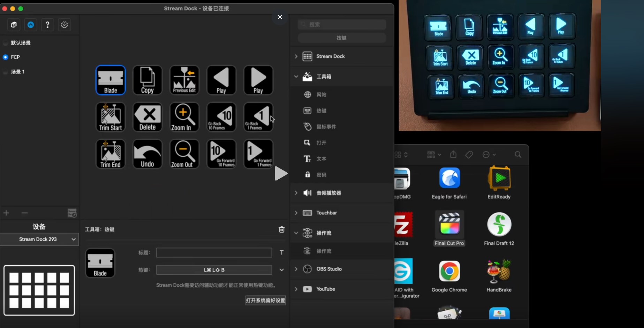The height and width of the screenshot is (328, 644).
Task: Open Finder group-by dropdown
Action: pyautogui.click(x=434, y=154)
